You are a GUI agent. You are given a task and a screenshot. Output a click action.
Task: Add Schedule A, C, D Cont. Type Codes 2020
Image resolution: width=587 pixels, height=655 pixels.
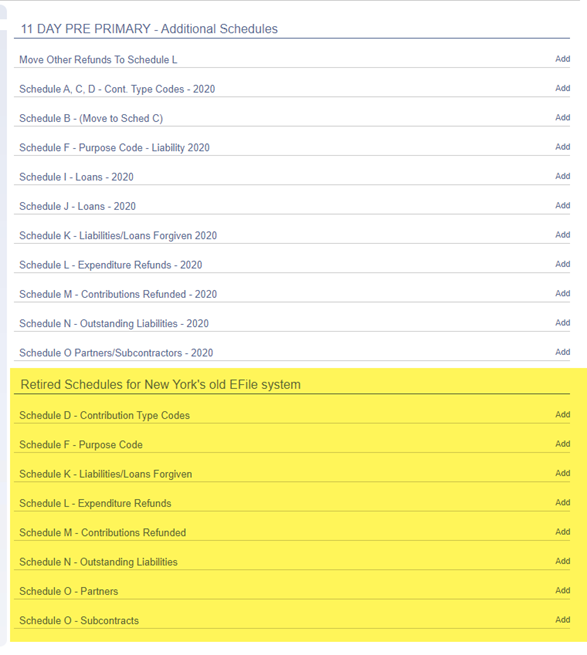(x=562, y=88)
